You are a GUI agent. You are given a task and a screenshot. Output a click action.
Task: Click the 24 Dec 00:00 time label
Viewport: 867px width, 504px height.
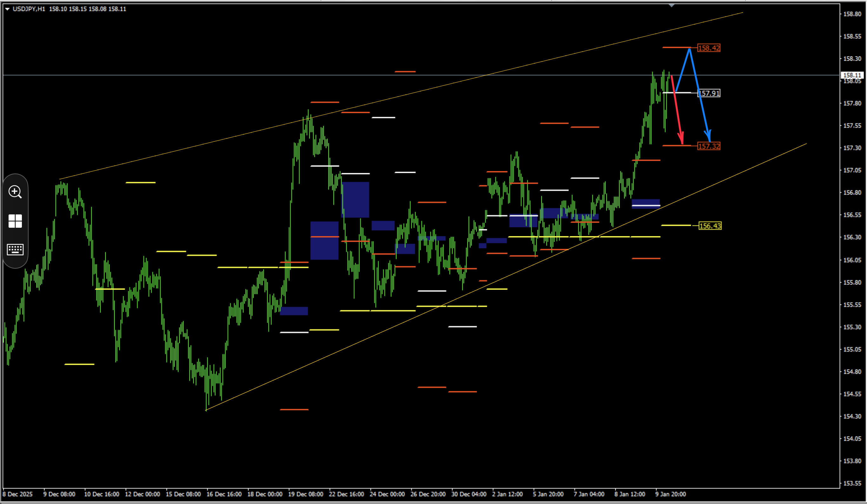387,494
